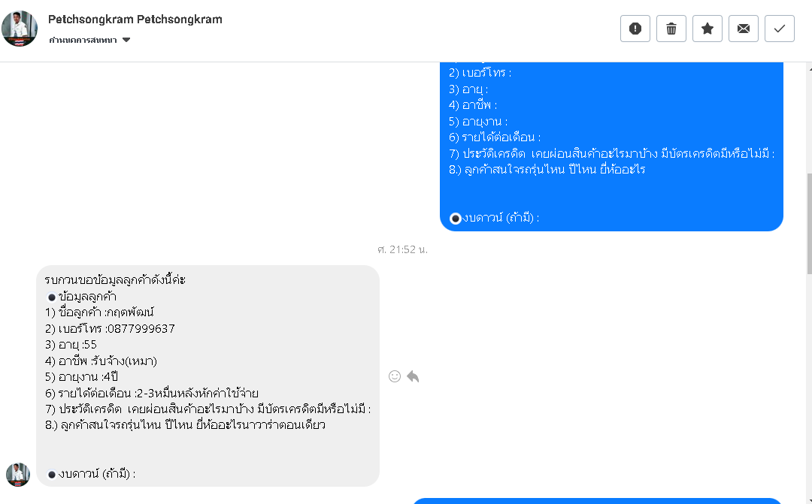The image size is (812, 504).
Task: Click the small sender avatar beside gray bubble
Action: click(18, 475)
